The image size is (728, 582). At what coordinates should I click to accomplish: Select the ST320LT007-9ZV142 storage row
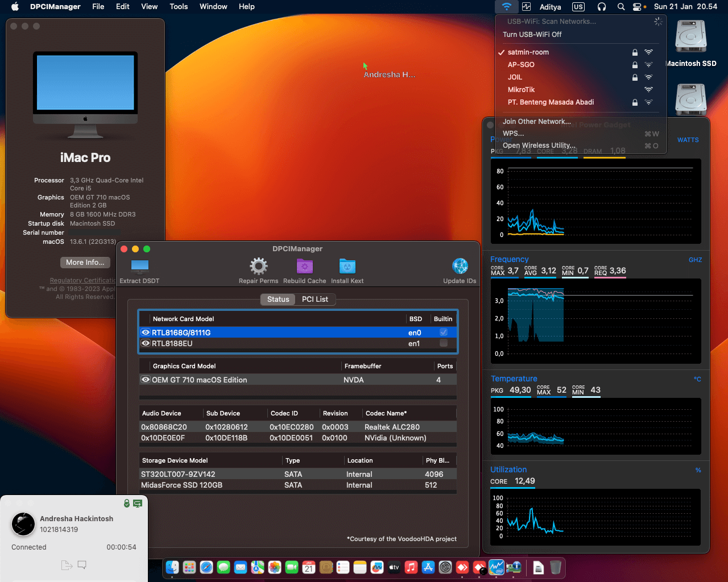point(298,474)
